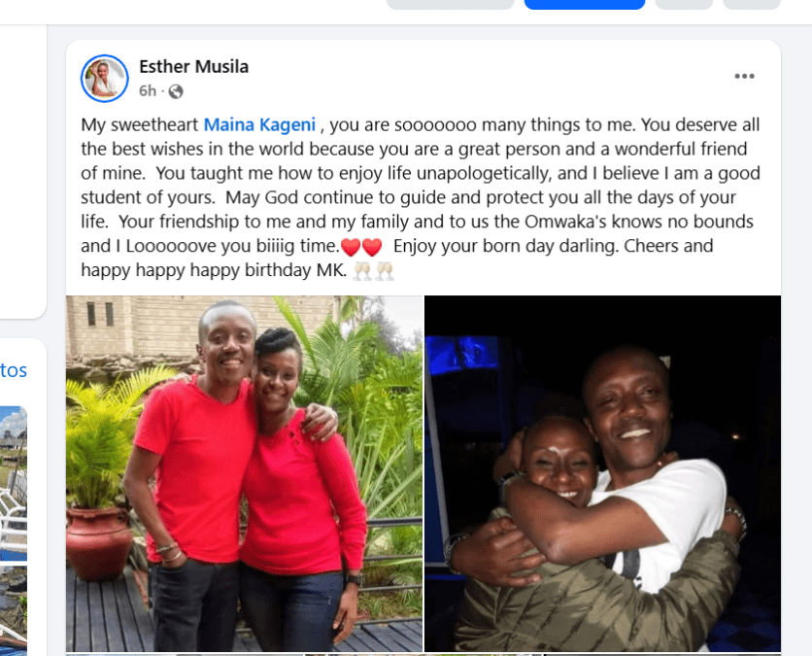This screenshot has height=656, width=812.
Task: View the photo of couple in red shirts
Action: [245, 473]
